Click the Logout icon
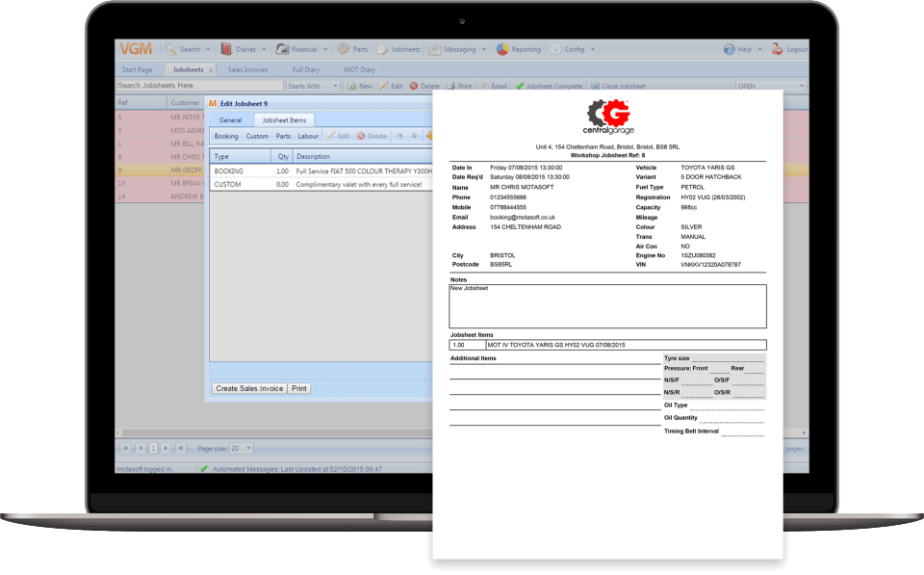 click(x=776, y=49)
